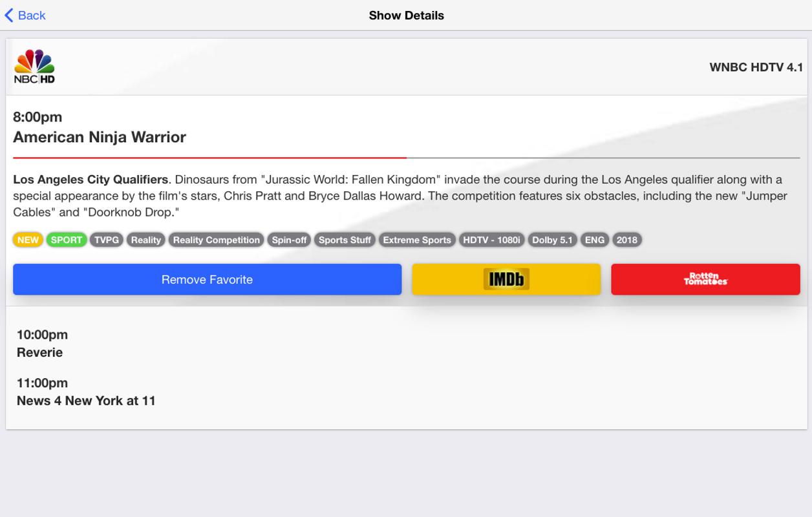The image size is (812, 517).
Task: Open the IMDb page for this show
Action: pos(506,279)
